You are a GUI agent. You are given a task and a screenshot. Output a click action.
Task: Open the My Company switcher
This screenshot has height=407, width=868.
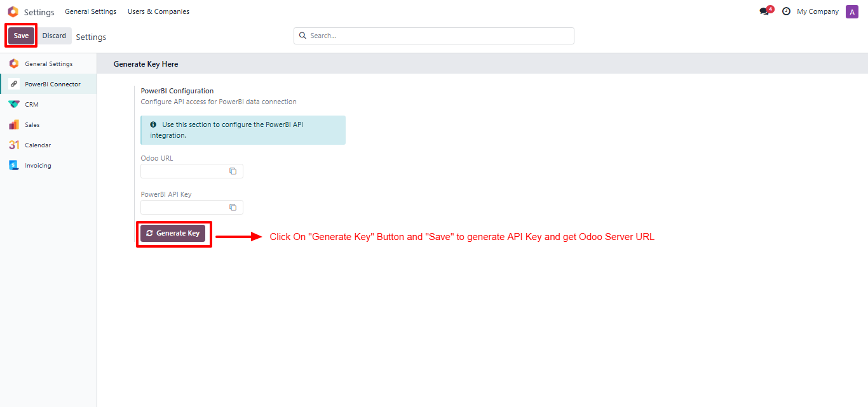tap(818, 11)
